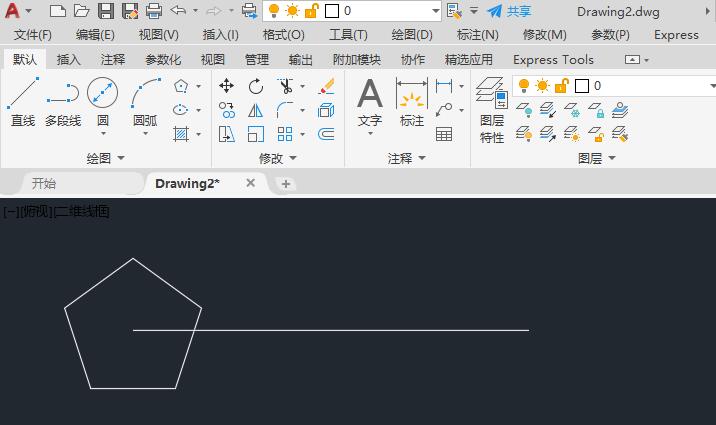Toggle the quick access layer lightbulb
Screen dimensions: 716x425
(x=274, y=10)
